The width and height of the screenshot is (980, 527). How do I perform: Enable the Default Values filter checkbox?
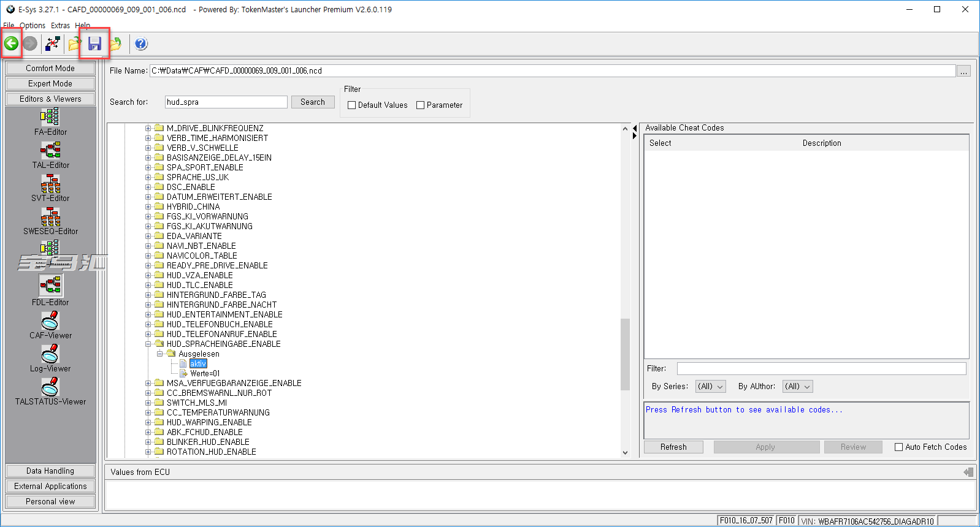(x=352, y=105)
